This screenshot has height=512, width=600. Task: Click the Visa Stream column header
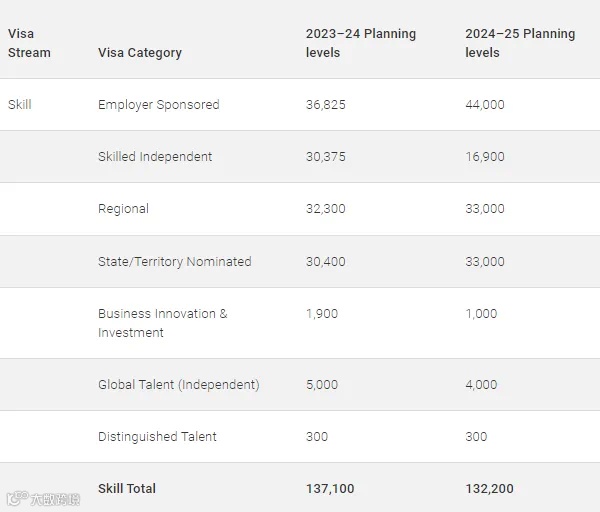pos(29,43)
